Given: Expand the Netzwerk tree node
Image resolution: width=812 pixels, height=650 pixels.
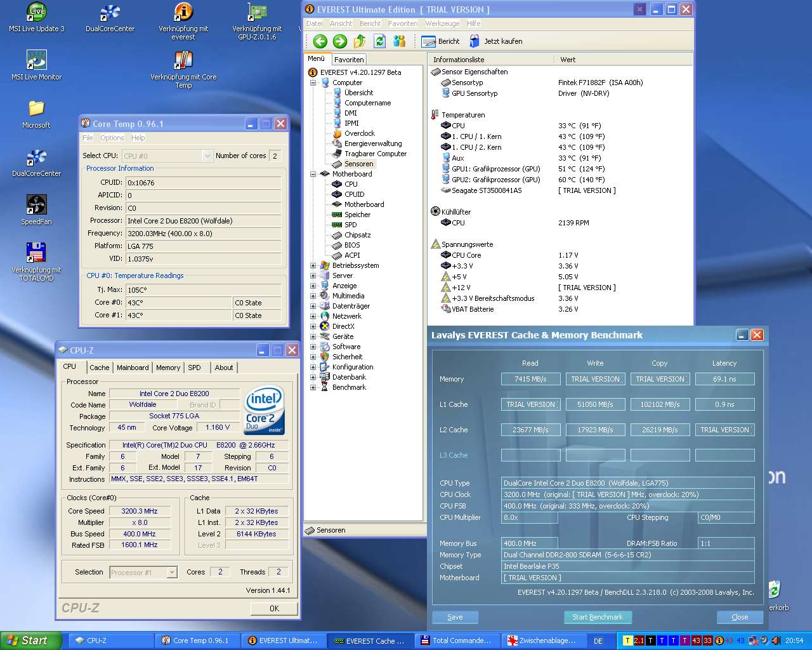Looking at the screenshot, I should click(x=313, y=316).
